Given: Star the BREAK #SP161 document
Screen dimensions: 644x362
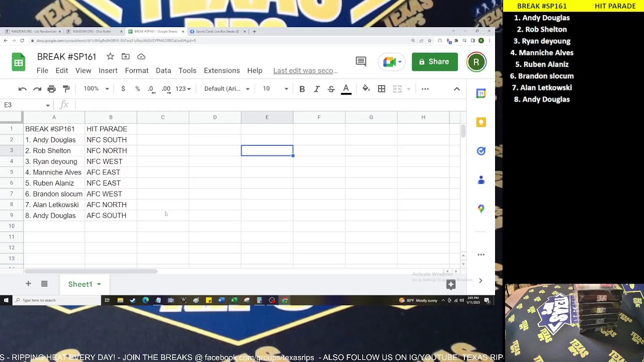Looking at the screenshot, I should [x=110, y=56].
